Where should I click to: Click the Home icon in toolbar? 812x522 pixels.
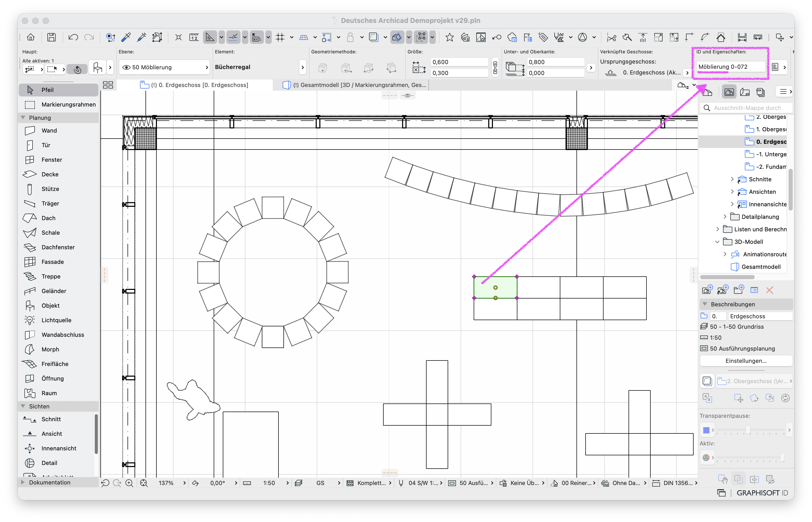coord(31,37)
